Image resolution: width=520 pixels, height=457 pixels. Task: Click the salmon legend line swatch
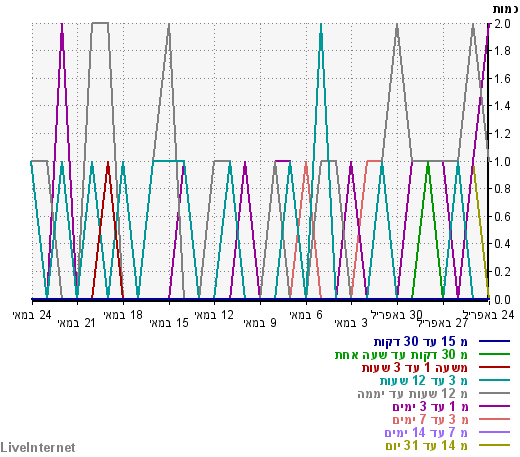click(494, 419)
